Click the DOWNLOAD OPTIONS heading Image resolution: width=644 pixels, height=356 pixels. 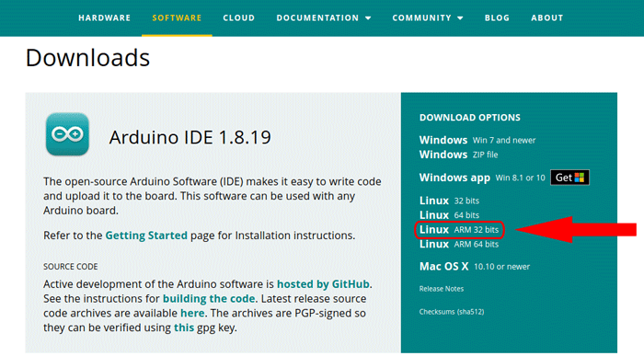[469, 118]
